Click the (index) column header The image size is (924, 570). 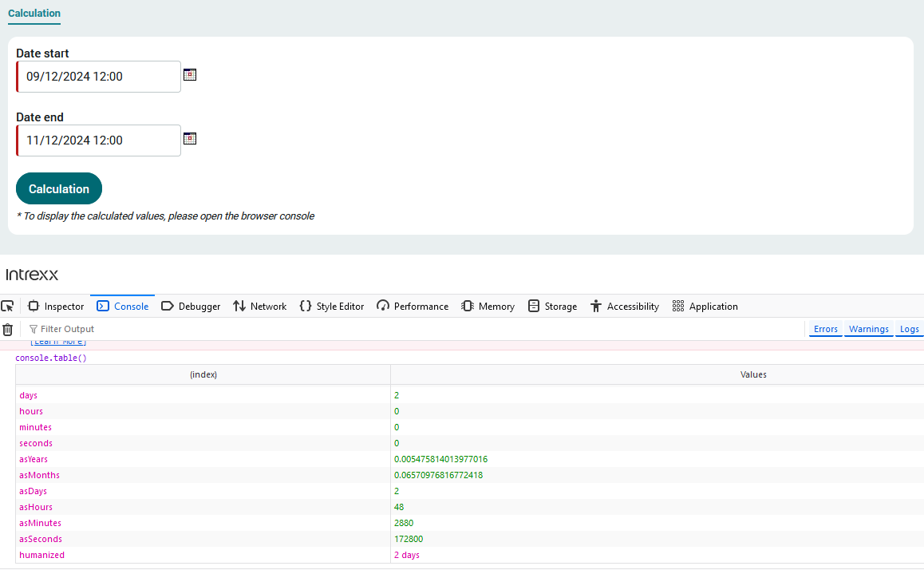(x=203, y=374)
